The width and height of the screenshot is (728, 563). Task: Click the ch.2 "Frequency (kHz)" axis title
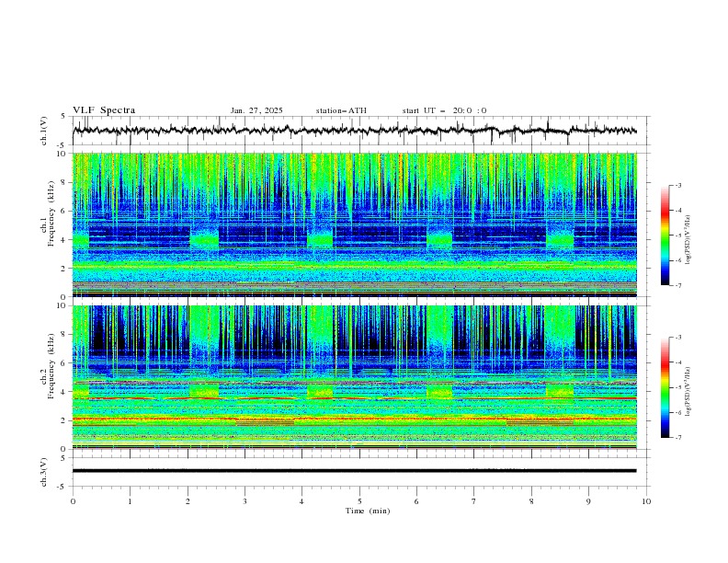coord(51,366)
